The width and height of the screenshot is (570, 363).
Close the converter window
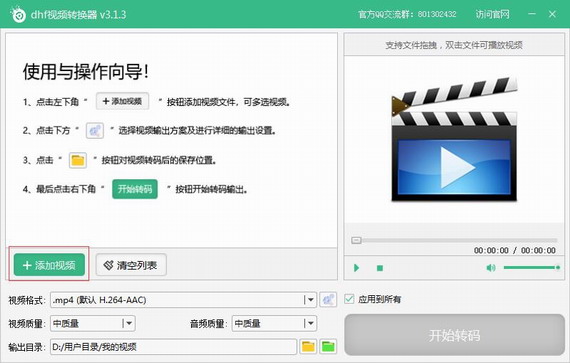[x=552, y=14]
